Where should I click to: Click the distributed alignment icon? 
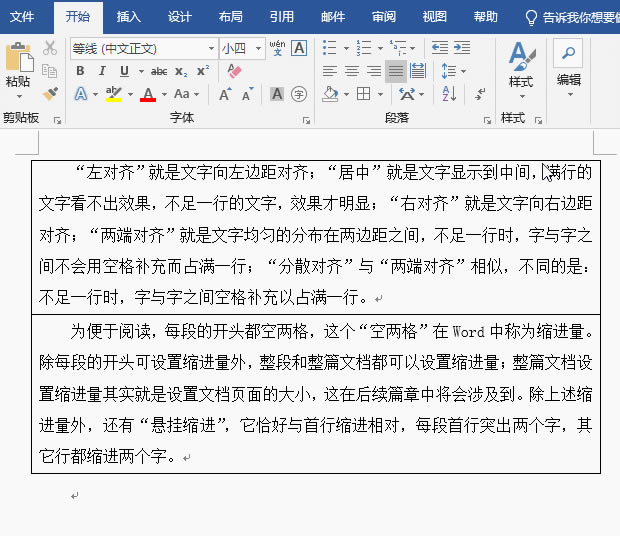tap(418, 71)
